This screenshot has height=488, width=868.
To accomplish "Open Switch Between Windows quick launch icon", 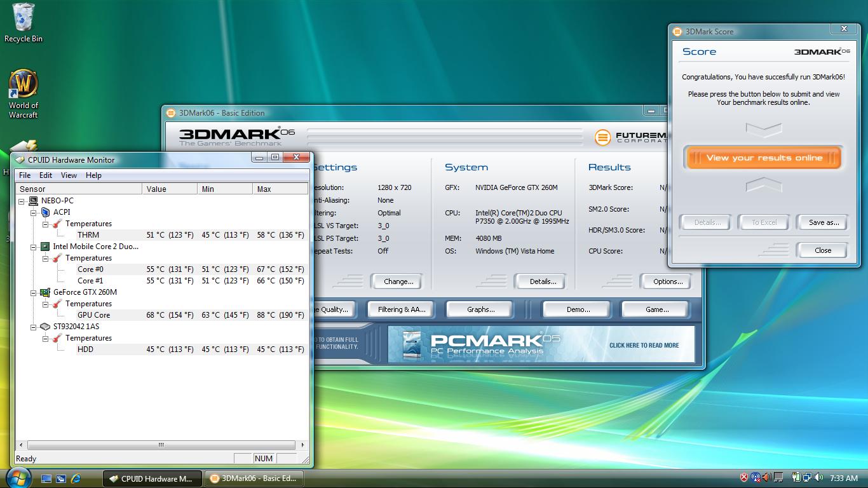I will tap(61, 478).
